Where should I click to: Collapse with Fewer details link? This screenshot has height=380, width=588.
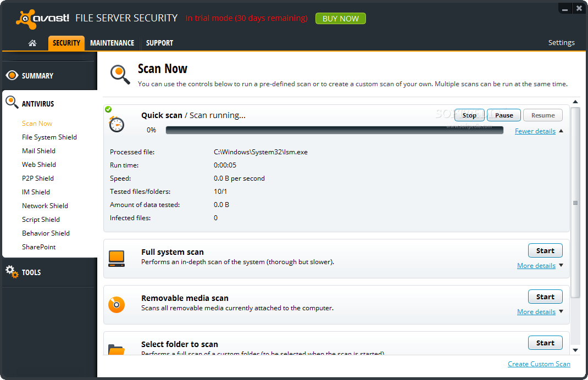pos(535,131)
